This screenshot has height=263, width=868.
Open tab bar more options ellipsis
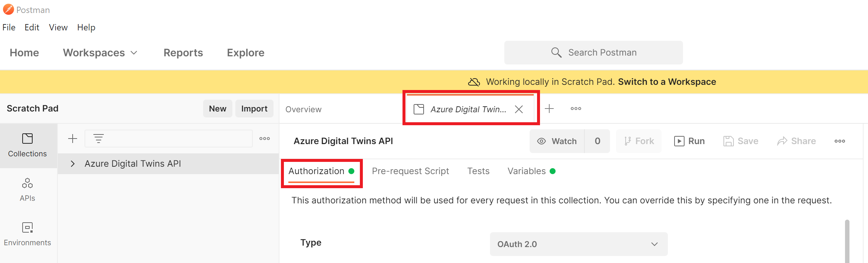point(576,109)
